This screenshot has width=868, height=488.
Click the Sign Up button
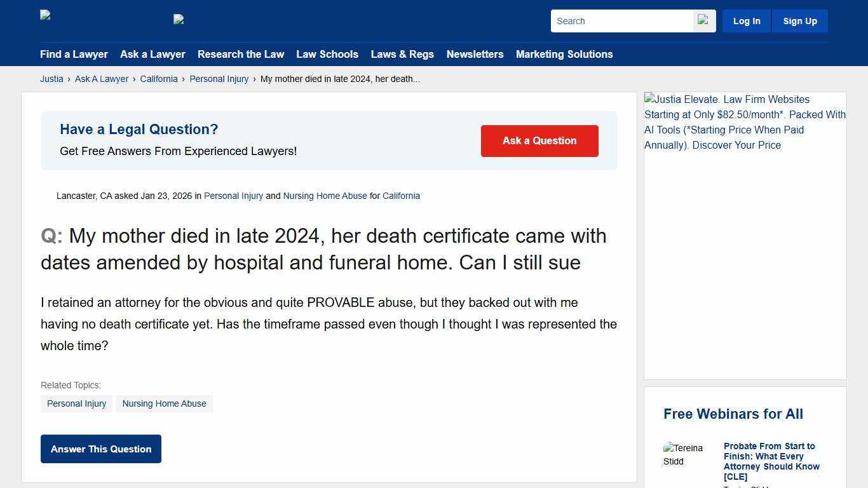click(799, 20)
